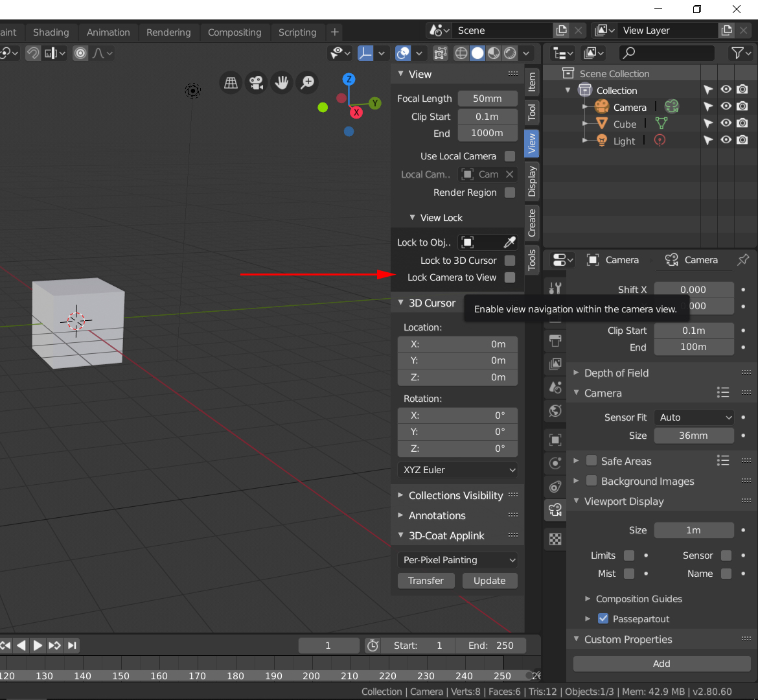758x700 pixels.
Task: Uncheck the Passepartout option
Action: click(x=603, y=618)
